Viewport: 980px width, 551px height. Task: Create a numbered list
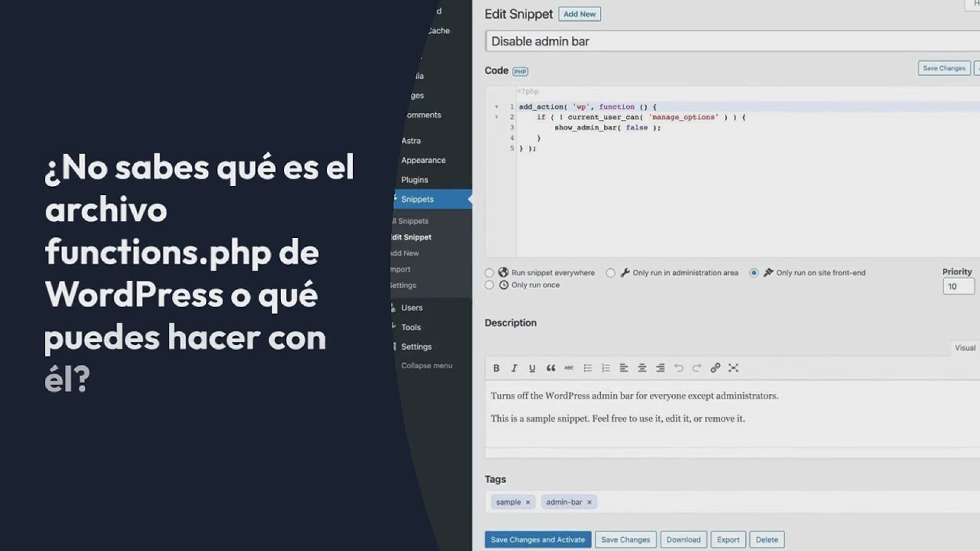(x=605, y=368)
